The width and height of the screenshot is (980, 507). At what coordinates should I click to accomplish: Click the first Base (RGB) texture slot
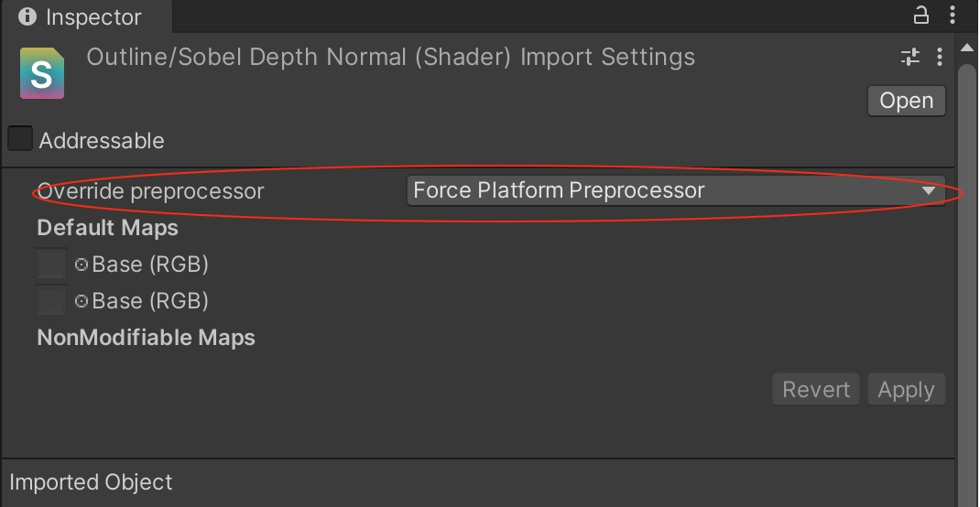pyautogui.click(x=51, y=264)
